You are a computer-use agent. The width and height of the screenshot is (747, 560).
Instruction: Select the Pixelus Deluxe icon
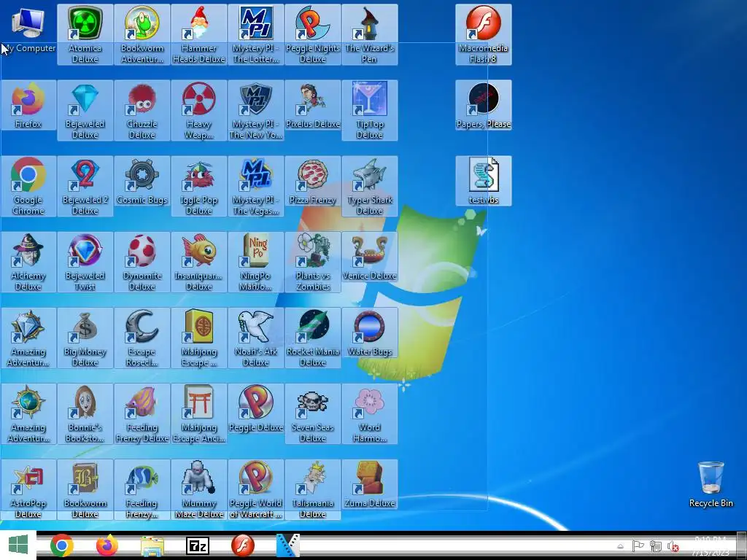pos(312,105)
